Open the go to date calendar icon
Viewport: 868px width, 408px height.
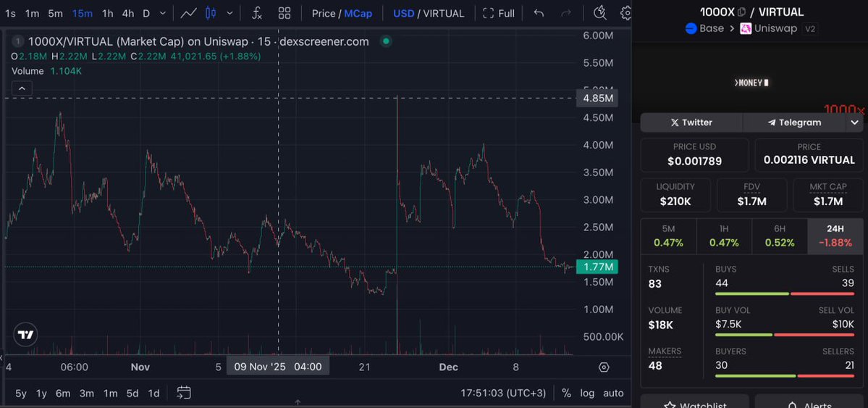click(184, 393)
